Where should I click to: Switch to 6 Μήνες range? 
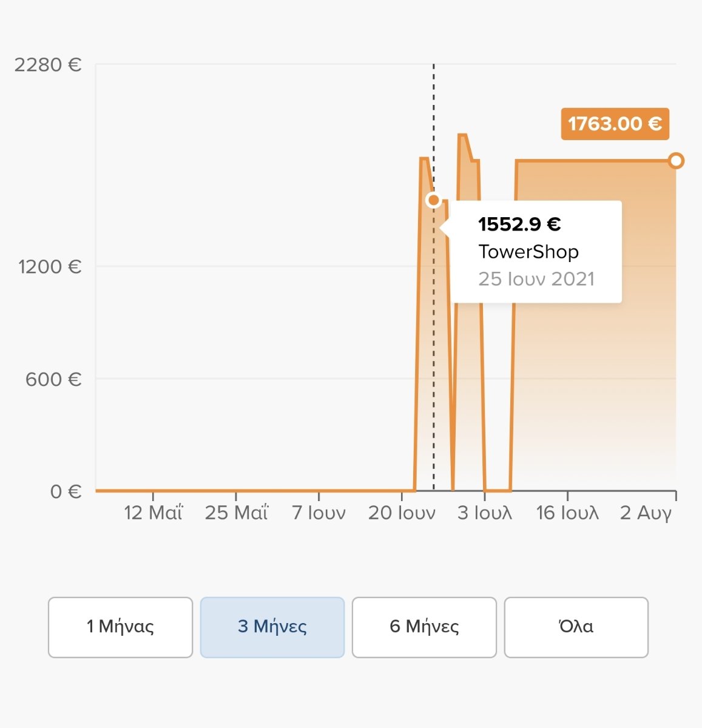click(x=424, y=627)
